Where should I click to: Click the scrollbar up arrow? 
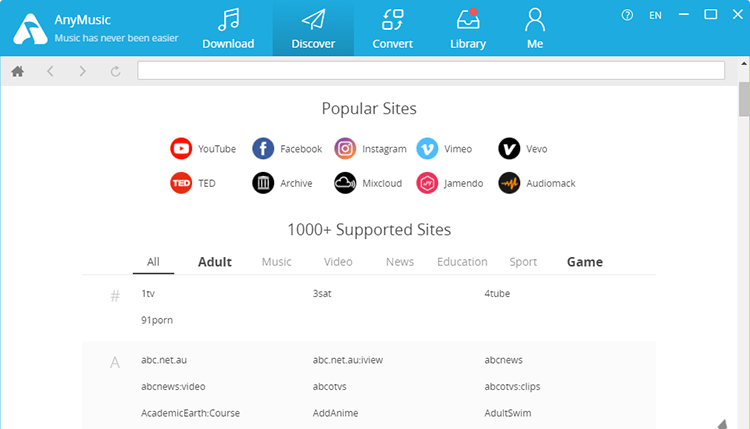tap(744, 64)
